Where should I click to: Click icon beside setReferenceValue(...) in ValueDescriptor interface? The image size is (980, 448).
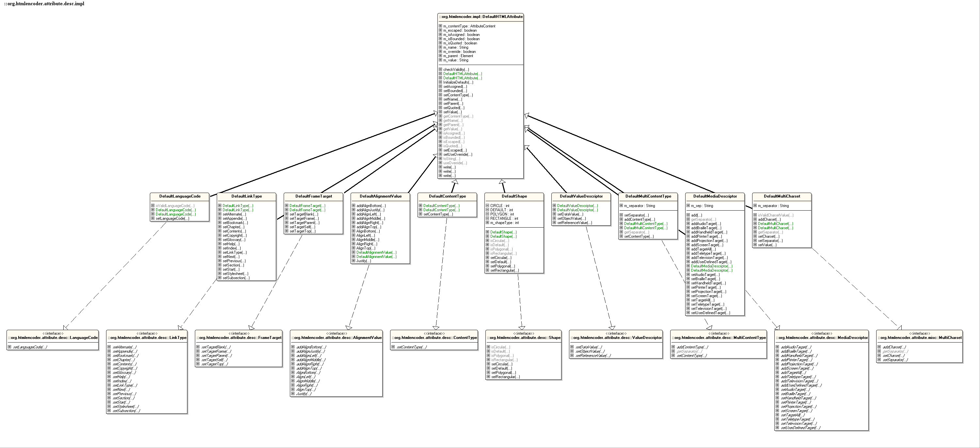tap(572, 356)
